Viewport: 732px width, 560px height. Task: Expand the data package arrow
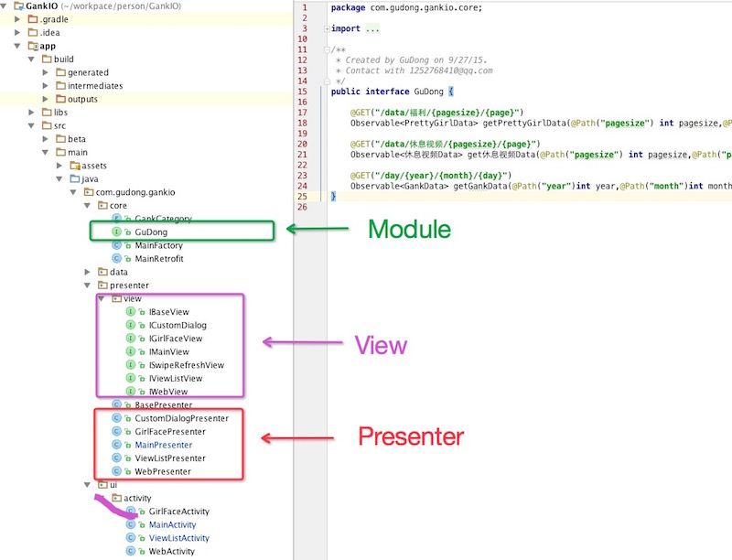tap(88, 272)
